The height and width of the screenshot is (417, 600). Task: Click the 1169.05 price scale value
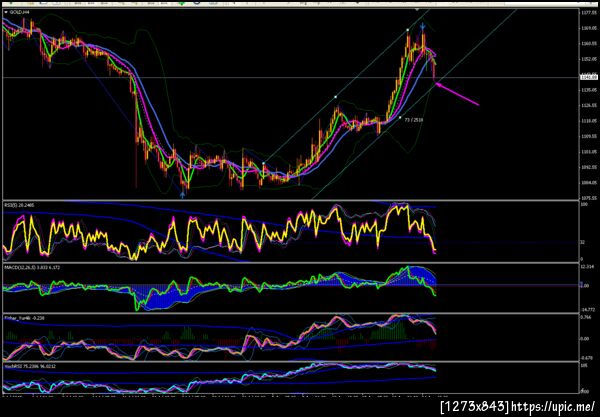click(589, 28)
